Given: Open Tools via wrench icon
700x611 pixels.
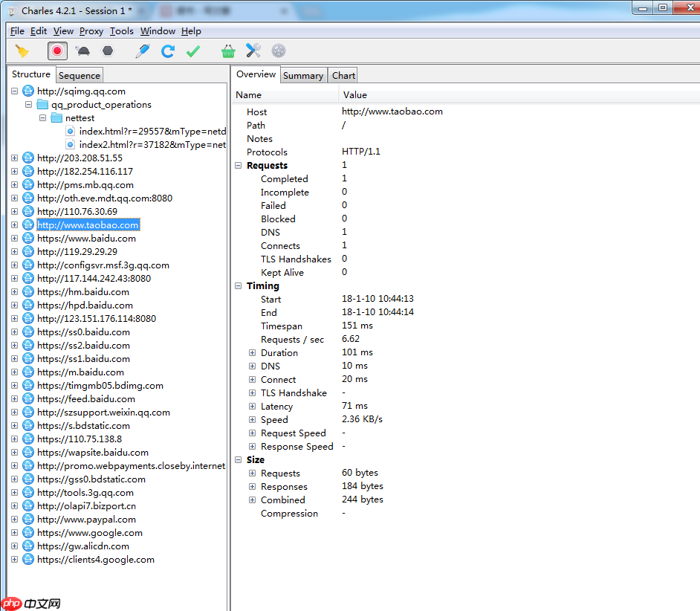Looking at the screenshot, I should click(x=253, y=51).
